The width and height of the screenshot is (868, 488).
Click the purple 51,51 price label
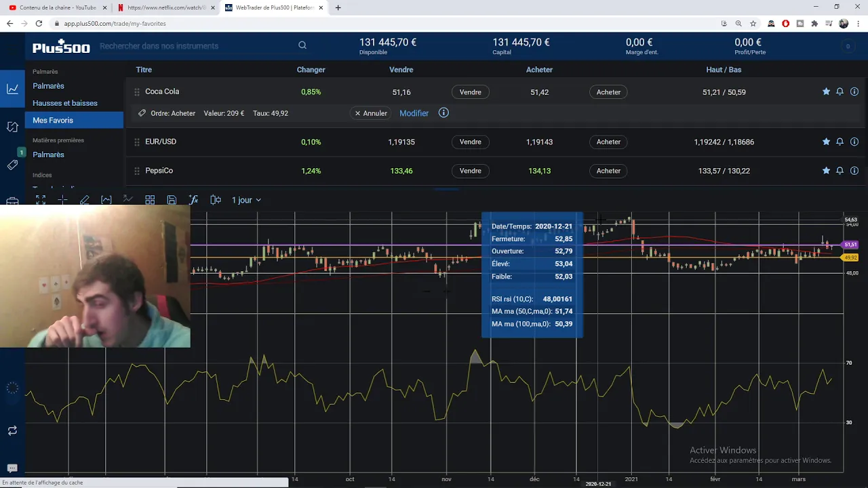pos(850,245)
